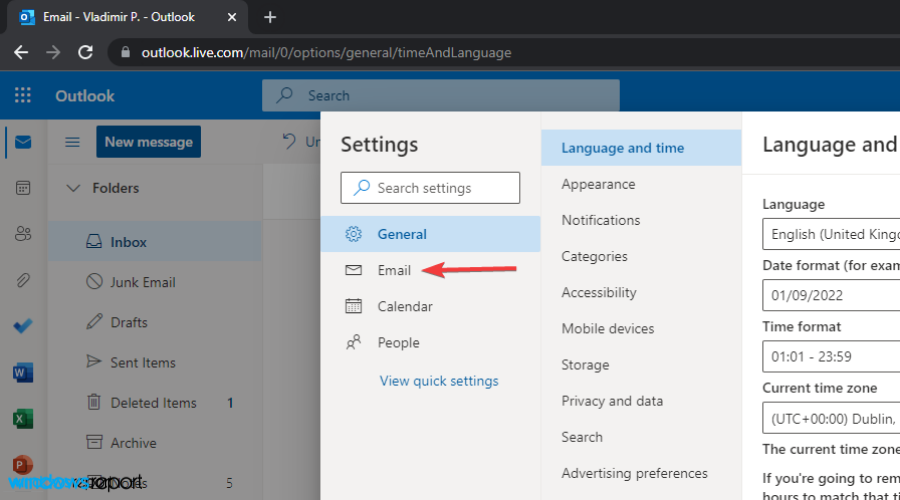Open the app launcher grid icon
The height and width of the screenshot is (500, 900).
[x=23, y=95]
